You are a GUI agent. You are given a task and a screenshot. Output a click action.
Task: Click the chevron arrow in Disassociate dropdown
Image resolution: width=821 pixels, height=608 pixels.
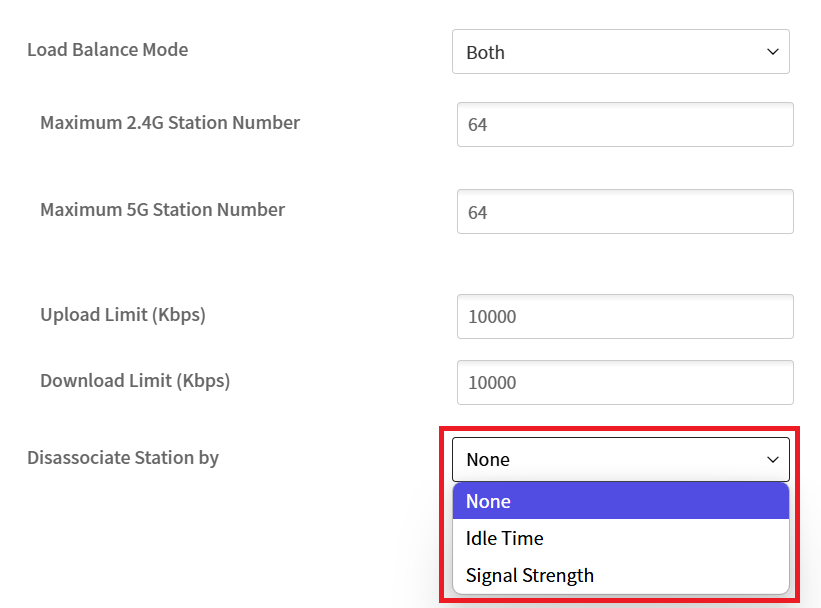772,460
